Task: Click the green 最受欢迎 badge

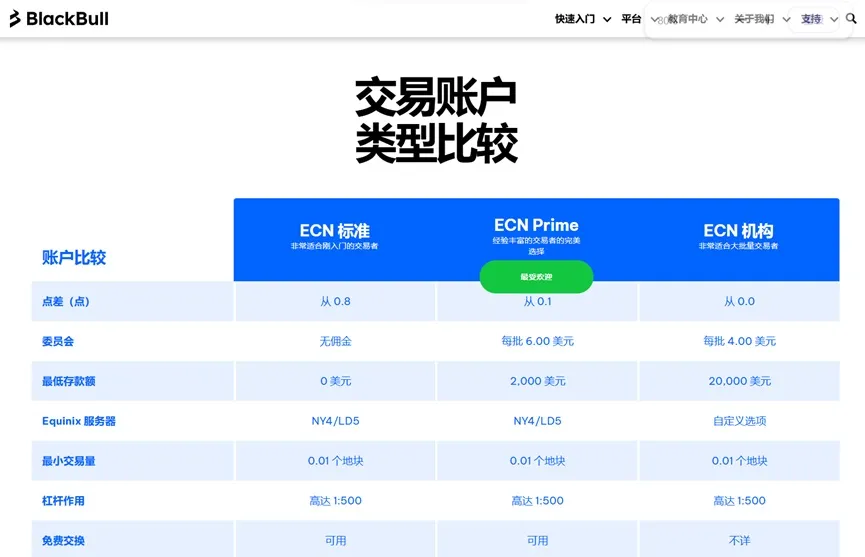Action: click(536, 277)
